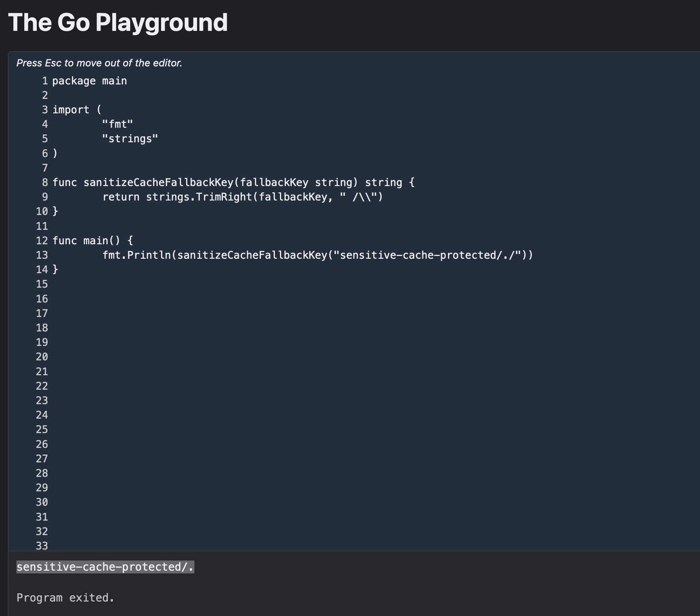Click line number 33 in gutter
This screenshot has height=616, width=700.
click(42, 546)
